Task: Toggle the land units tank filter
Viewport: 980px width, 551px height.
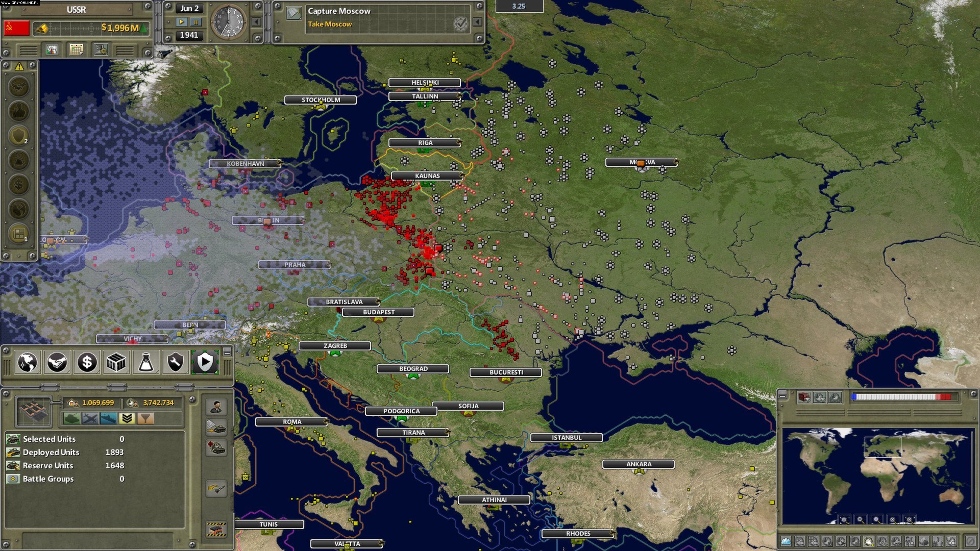Action: 72,418
